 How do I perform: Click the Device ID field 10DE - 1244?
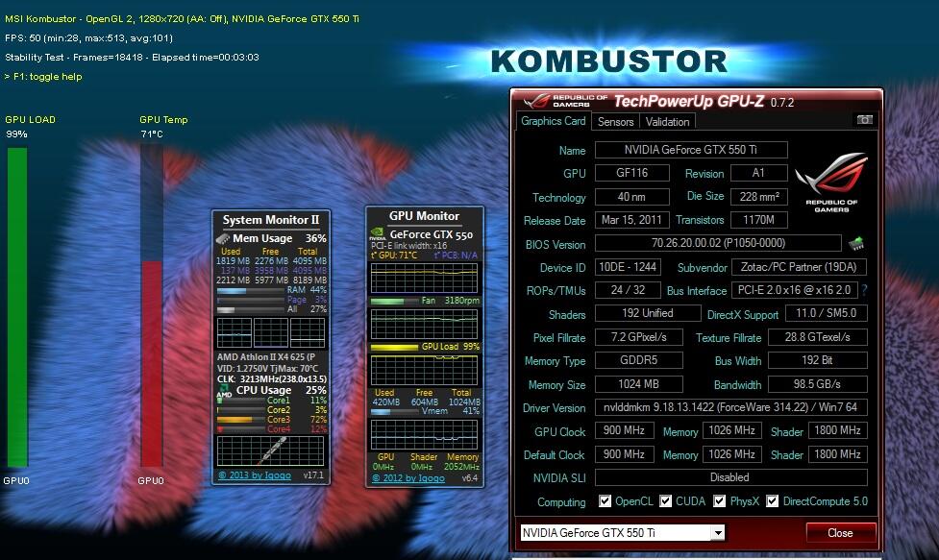pos(628,267)
